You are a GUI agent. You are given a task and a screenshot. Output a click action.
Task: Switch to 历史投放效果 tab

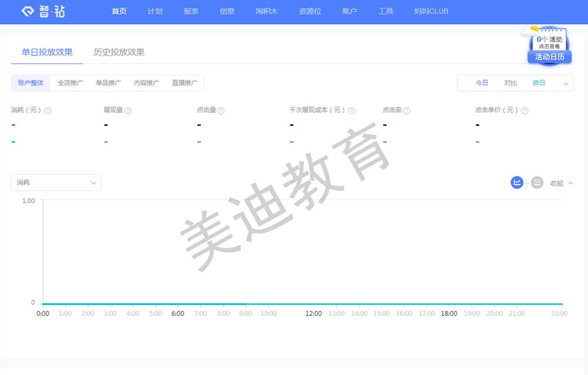pyautogui.click(x=119, y=52)
